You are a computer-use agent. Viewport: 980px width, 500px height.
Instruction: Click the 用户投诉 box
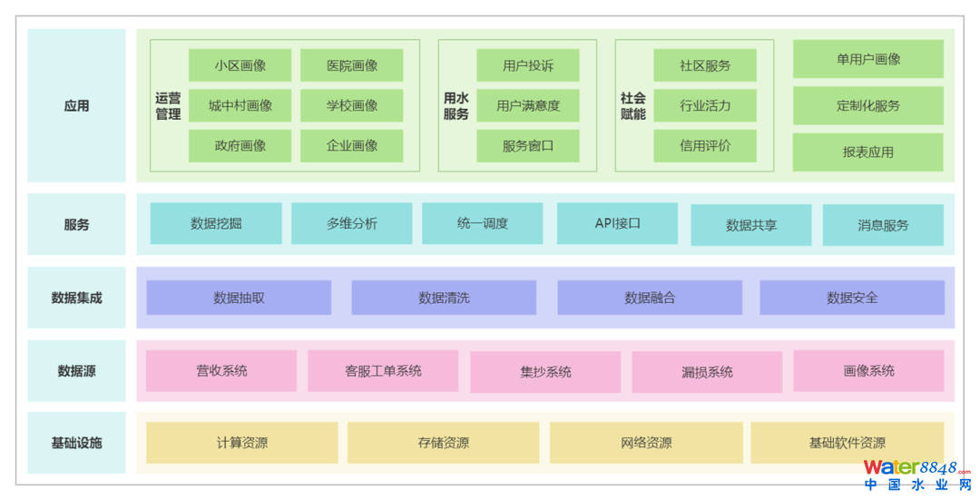(527, 65)
